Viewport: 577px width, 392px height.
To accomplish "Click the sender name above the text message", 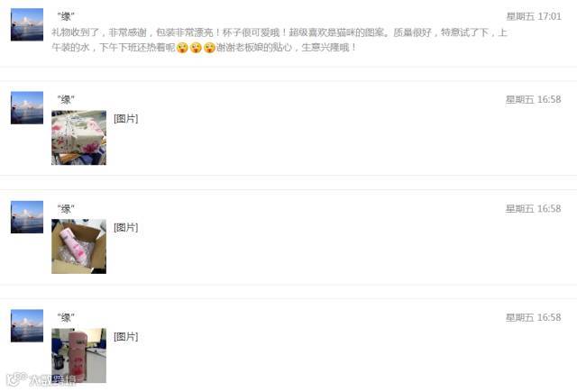I will pyautogui.click(x=66, y=16).
